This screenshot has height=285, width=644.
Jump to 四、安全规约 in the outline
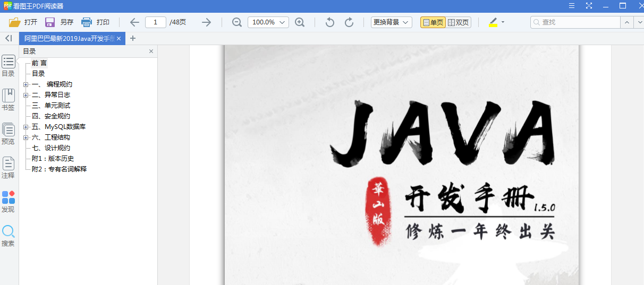[x=51, y=116]
